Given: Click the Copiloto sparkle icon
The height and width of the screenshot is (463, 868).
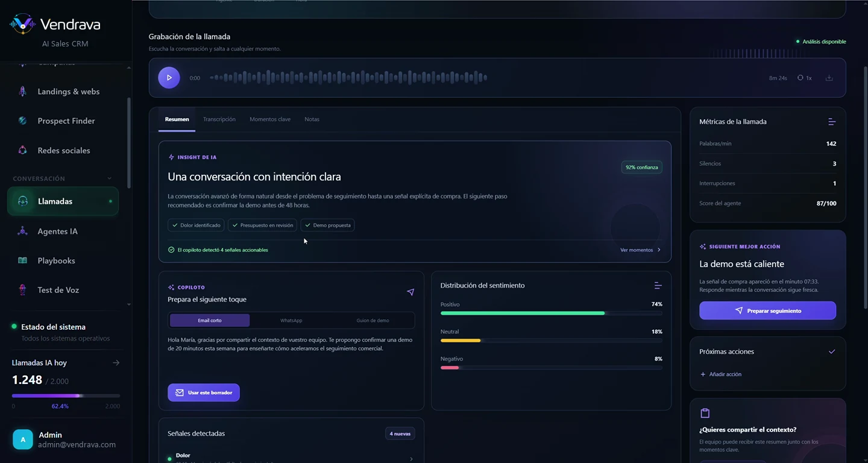Looking at the screenshot, I should [x=171, y=288].
